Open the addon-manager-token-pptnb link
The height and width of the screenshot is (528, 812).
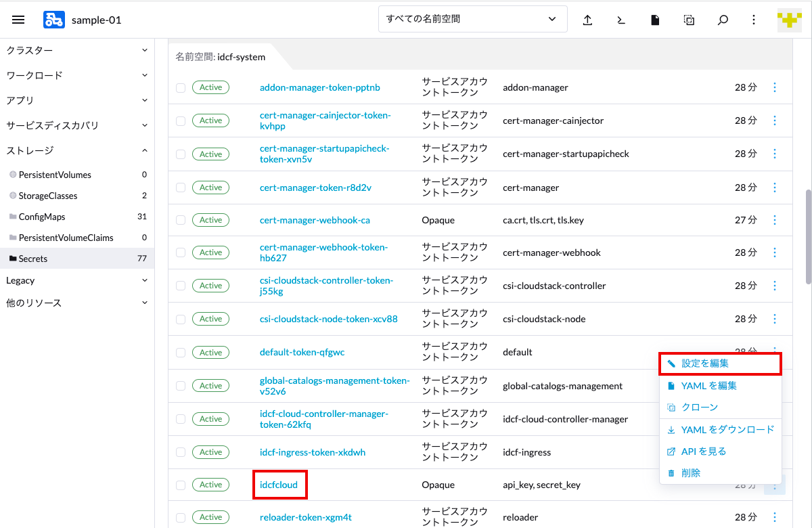point(320,87)
